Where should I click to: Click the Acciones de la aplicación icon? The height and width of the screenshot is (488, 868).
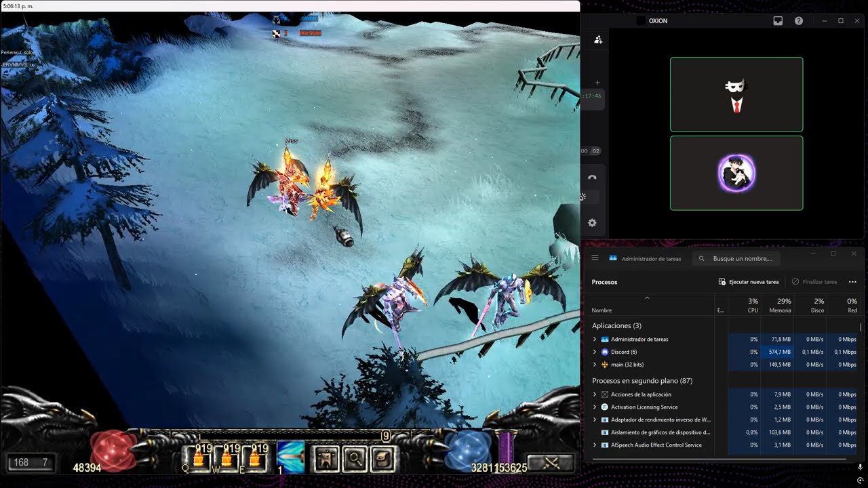pyautogui.click(x=605, y=394)
